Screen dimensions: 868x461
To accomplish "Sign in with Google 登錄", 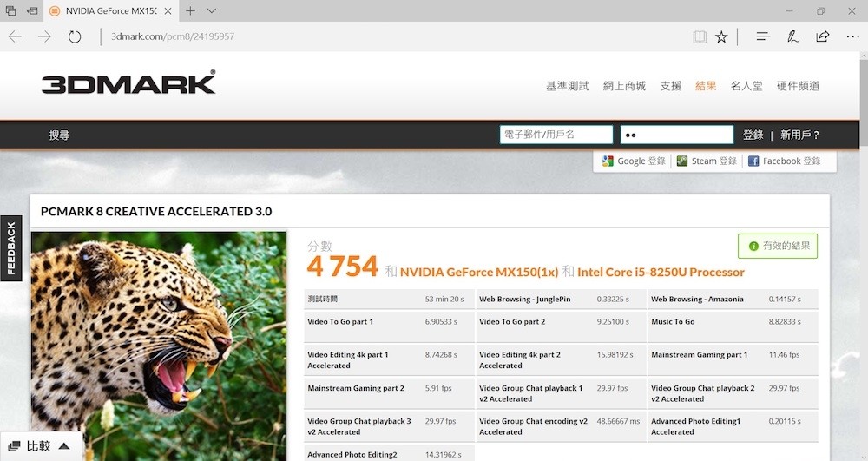I will (635, 161).
